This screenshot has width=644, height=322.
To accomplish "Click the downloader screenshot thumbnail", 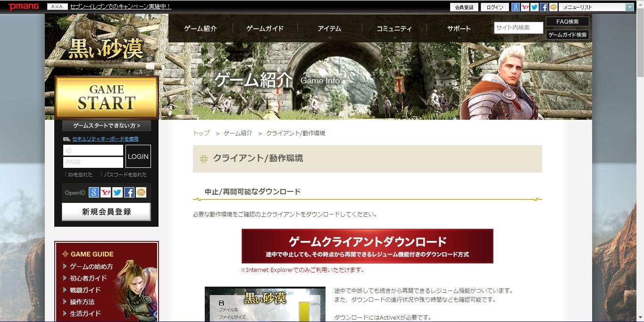I will (x=265, y=304).
